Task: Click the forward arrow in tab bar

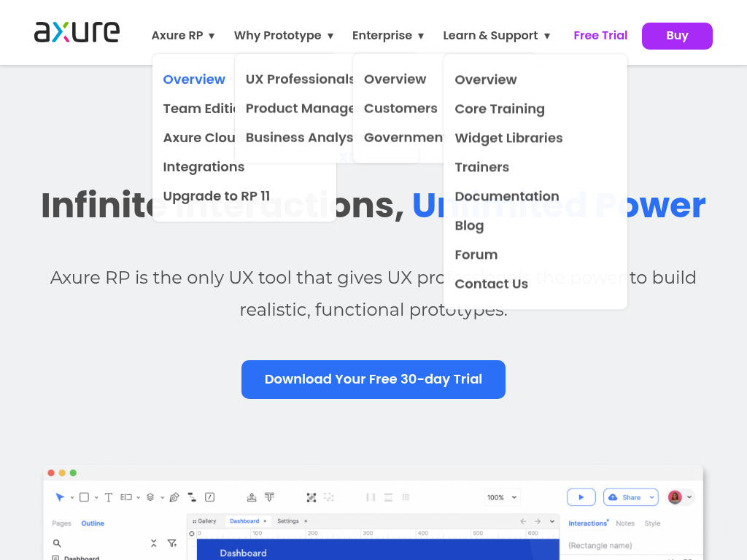Action: pyautogui.click(x=538, y=521)
